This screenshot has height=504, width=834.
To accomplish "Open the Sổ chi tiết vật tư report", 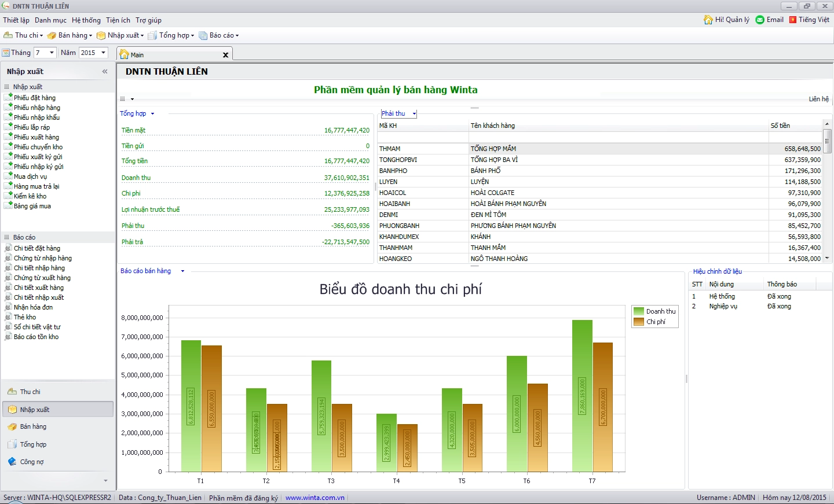I will tap(37, 327).
